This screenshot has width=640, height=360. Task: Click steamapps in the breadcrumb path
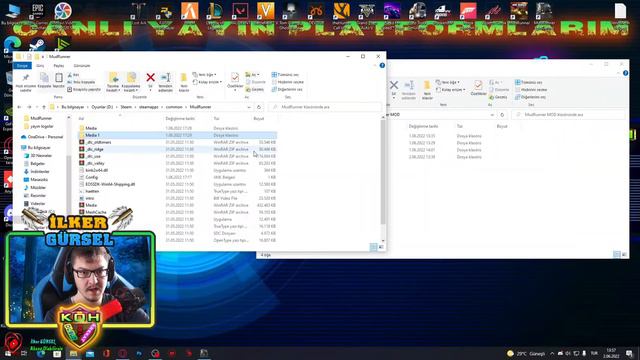(149, 107)
